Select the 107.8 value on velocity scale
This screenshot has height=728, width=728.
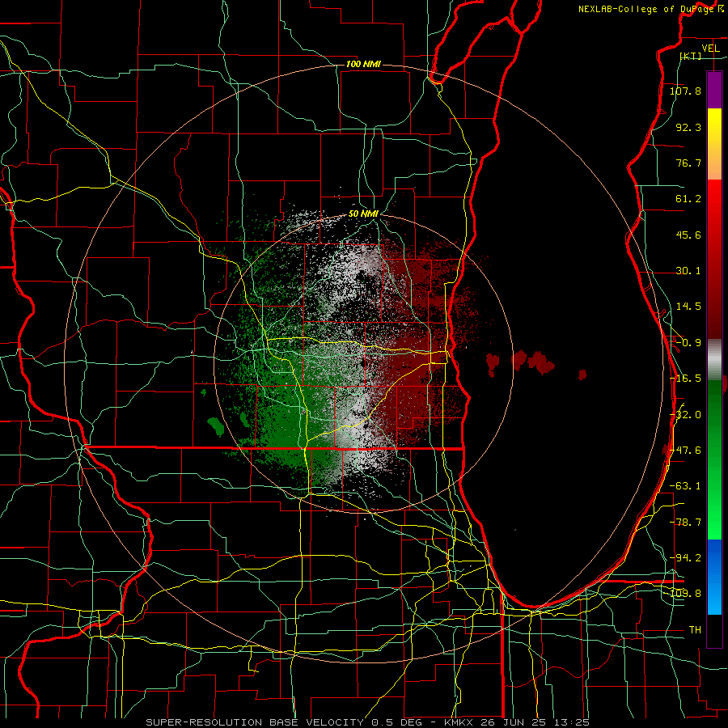(x=685, y=91)
